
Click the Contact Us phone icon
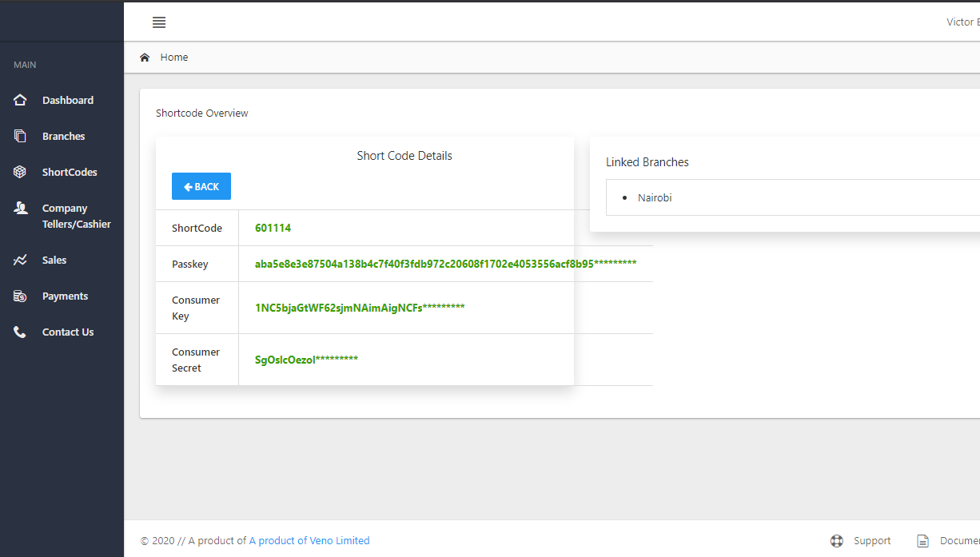coord(20,332)
